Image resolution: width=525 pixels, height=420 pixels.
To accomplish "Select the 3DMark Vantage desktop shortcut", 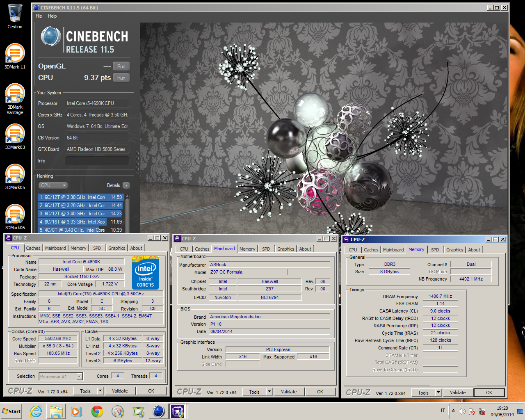I will click(15, 99).
